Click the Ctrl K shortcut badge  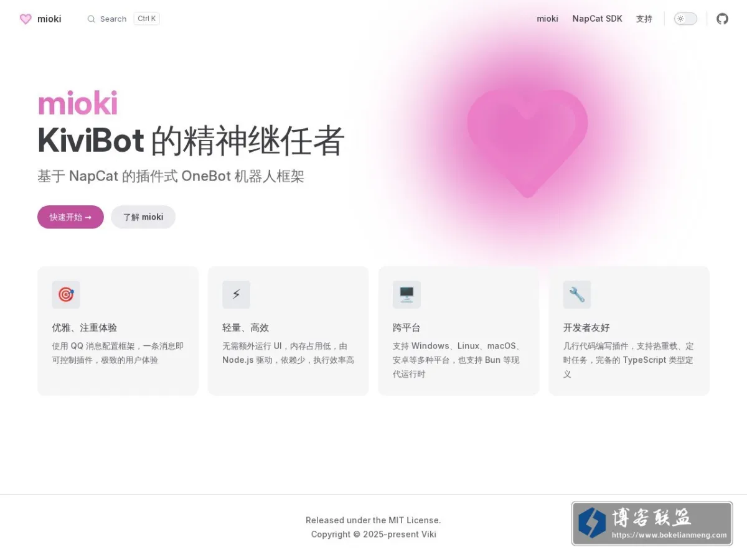(147, 19)
